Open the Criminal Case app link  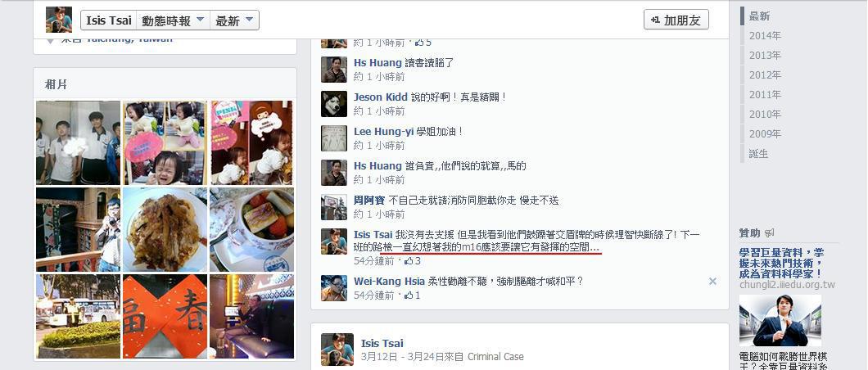tap(495, 357)
